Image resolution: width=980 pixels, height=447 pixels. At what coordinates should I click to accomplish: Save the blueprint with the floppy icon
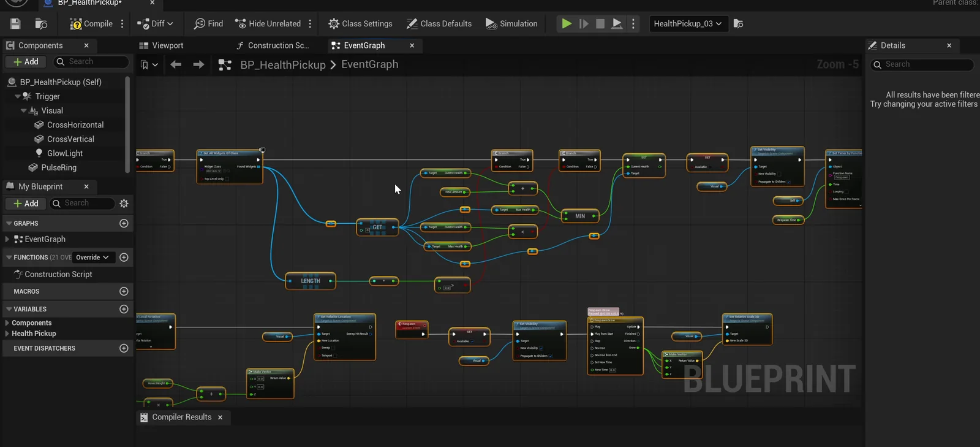click(15, 24)
